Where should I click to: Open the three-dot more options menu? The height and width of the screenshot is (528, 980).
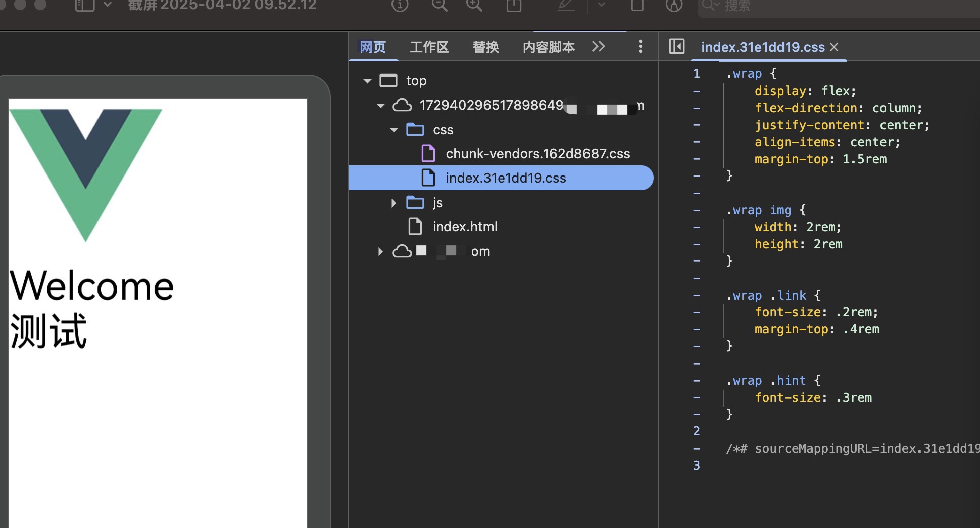[640, 47]
